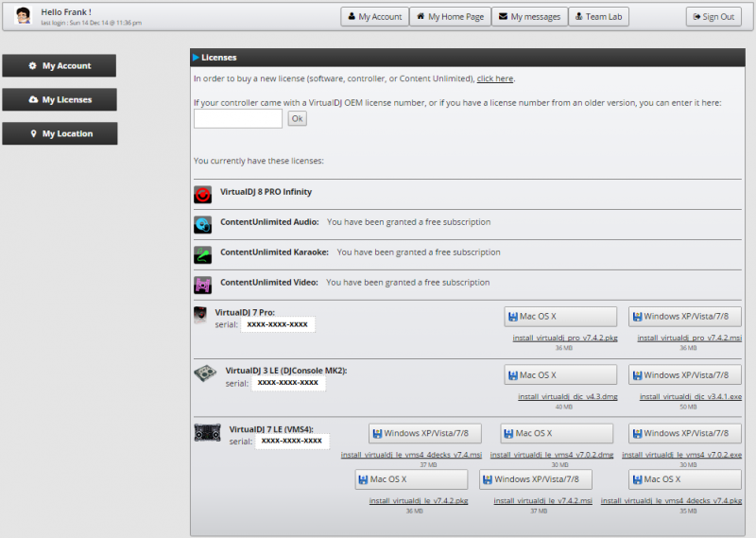Click the Sign Out button
The height and width of the screenshot is (538, 756).
[713, 16]
